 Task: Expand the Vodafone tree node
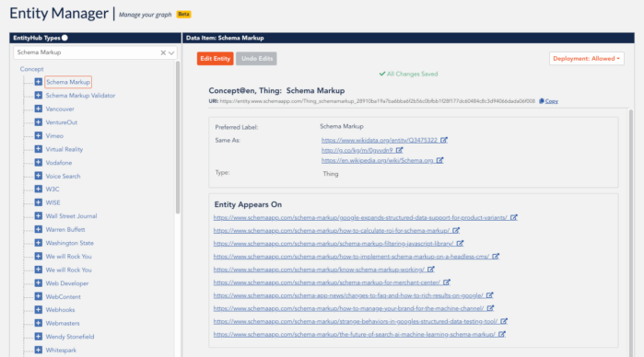pyautogui.click(x=38, y=163)
